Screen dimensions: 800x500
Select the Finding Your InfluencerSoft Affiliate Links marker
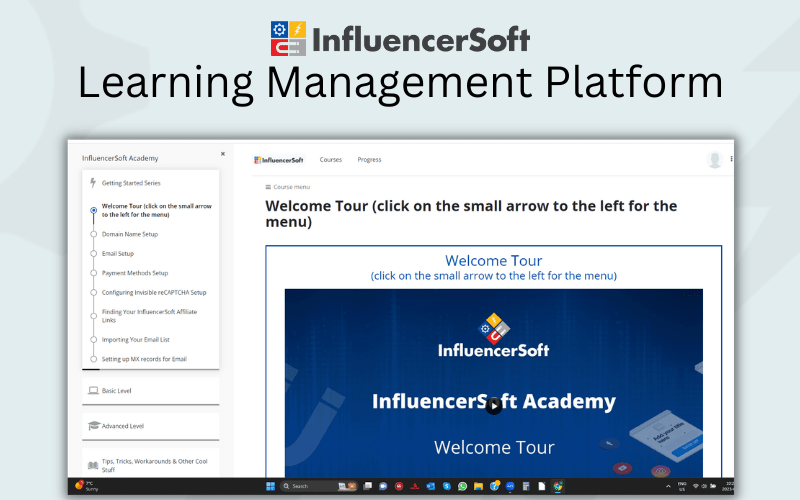click(93, 316)
